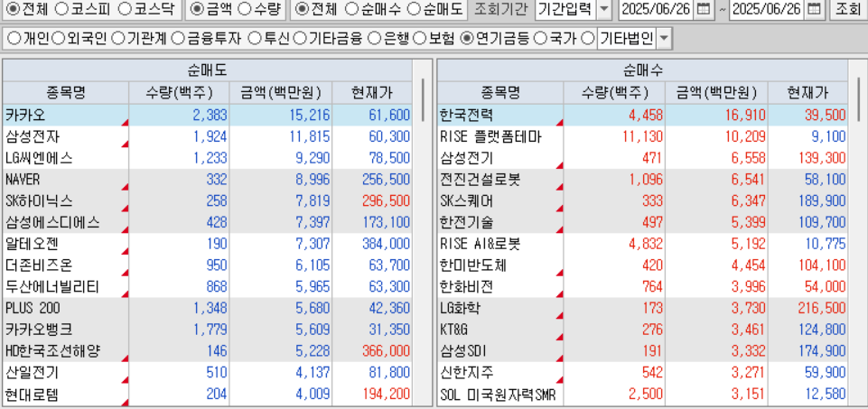Open the 기타법인 dropdown arrow
The width and height of the screenshot is (868, 409).
663,39
